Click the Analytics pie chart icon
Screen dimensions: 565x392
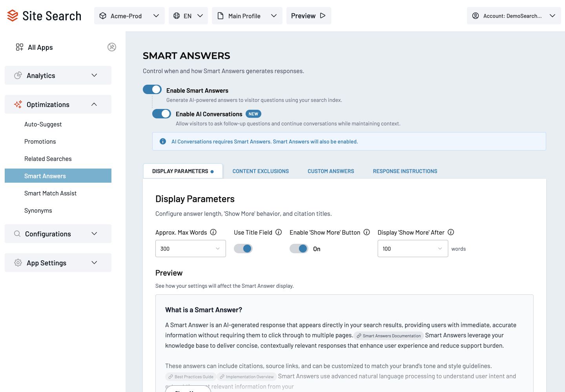18,75
